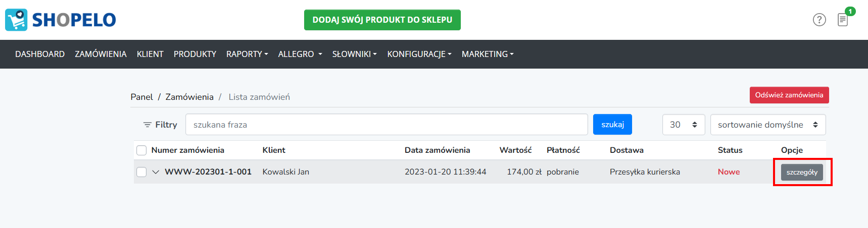Click DODAJ SWÓJ PRODUKT DO SKLEPU button
Image resolution: width=868 pixels, height=228 pixels.
[382, 20]
